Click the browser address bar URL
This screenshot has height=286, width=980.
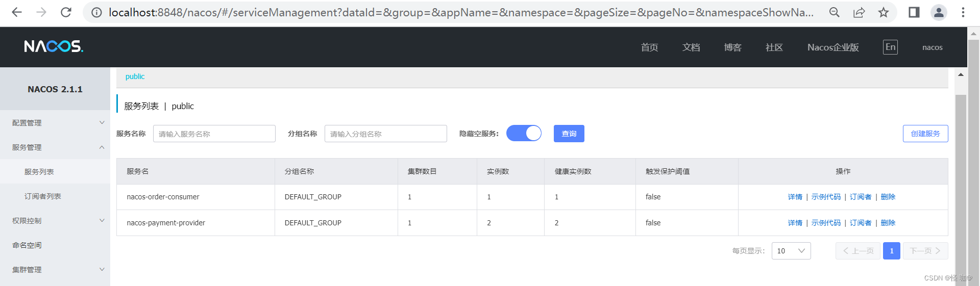click(461, 12)
